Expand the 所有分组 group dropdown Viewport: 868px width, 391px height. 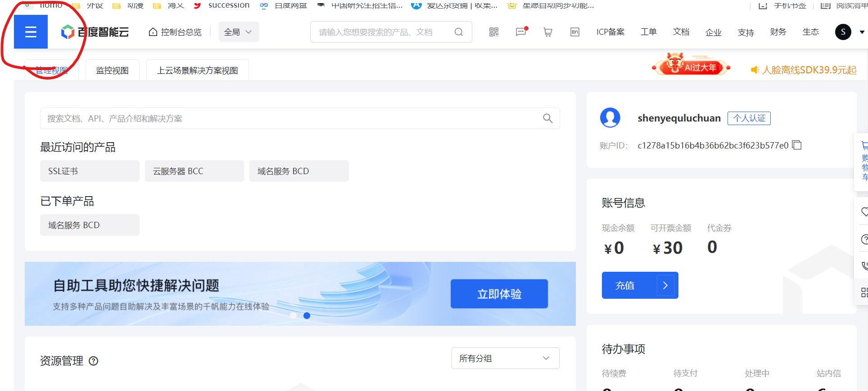click(x=506, y=358)
